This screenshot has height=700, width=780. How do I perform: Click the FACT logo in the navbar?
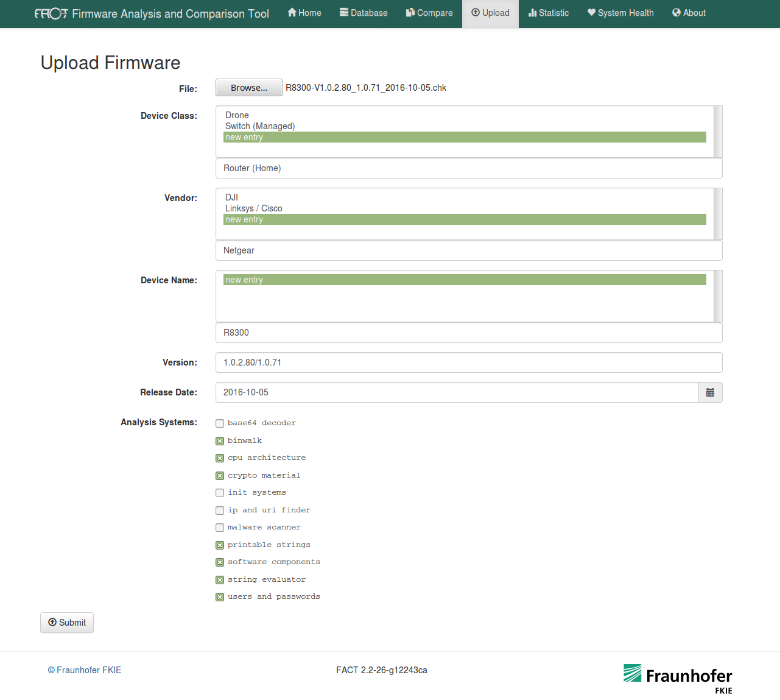pyautogui.click(x=51, y=13)
